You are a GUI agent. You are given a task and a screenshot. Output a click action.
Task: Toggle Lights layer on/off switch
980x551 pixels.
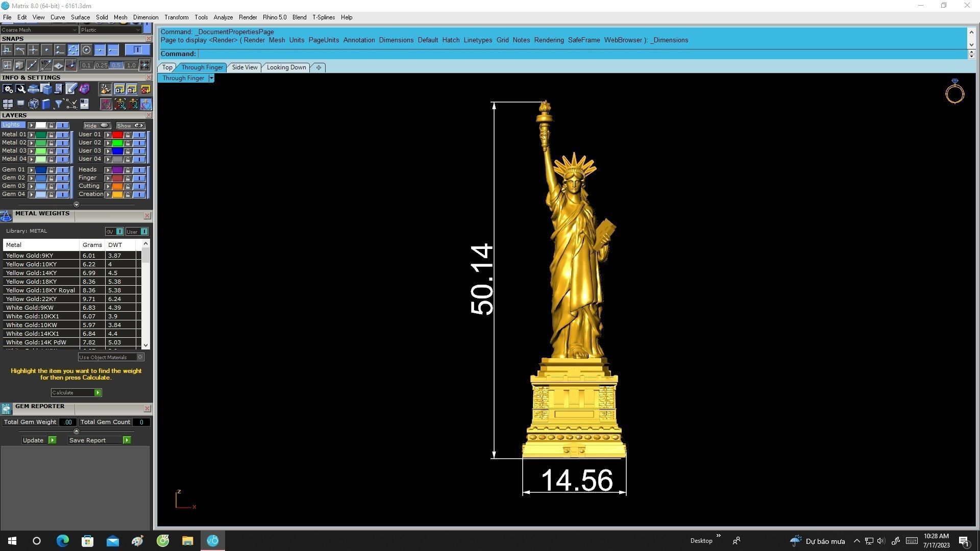point(62,126)
